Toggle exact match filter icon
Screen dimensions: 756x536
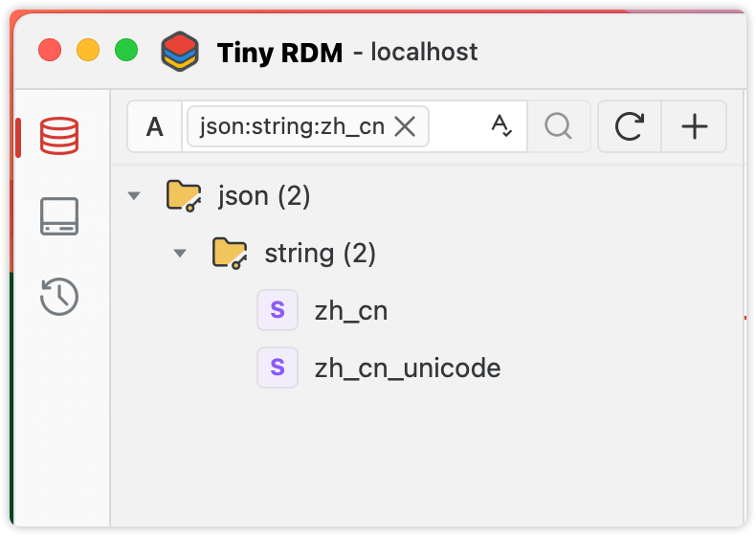pos(501,126)
